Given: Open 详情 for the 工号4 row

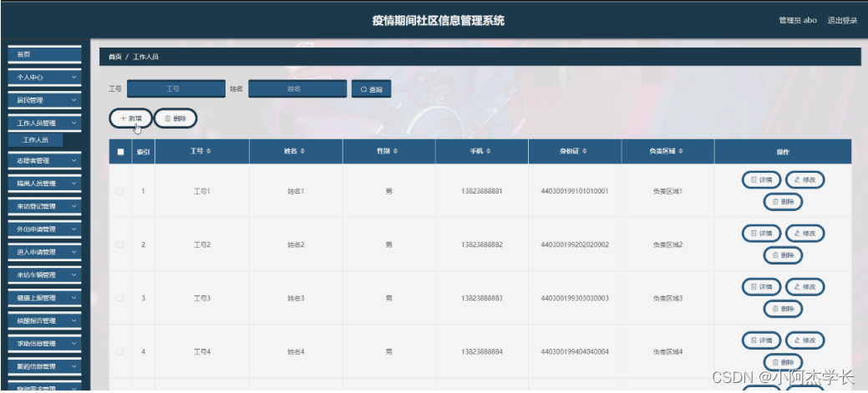Looking at the screenshot, I should [761, 340].
